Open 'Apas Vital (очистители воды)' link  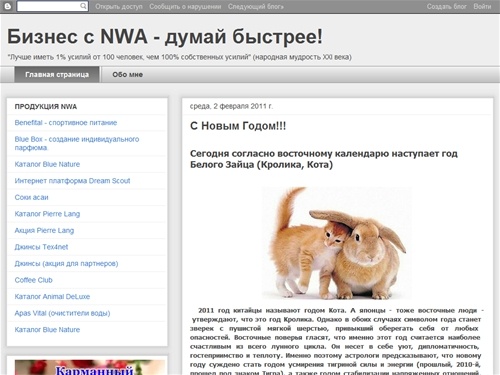click(62, 313)
